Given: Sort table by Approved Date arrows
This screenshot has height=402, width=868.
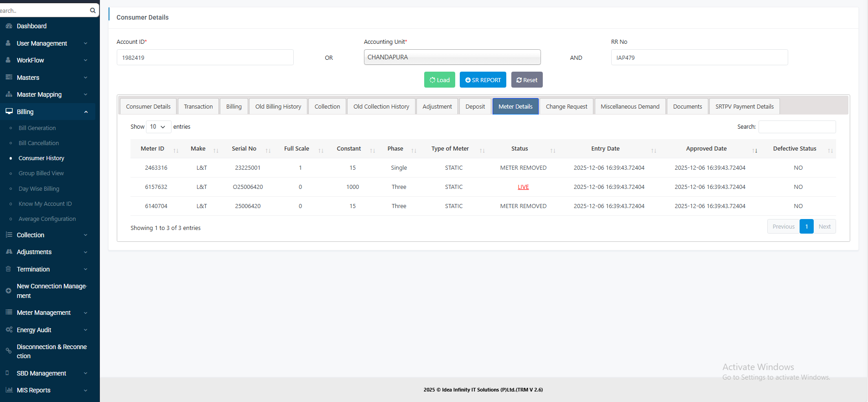Looking at the screenshot, I should pyautogui.click(x=754, y=150).
